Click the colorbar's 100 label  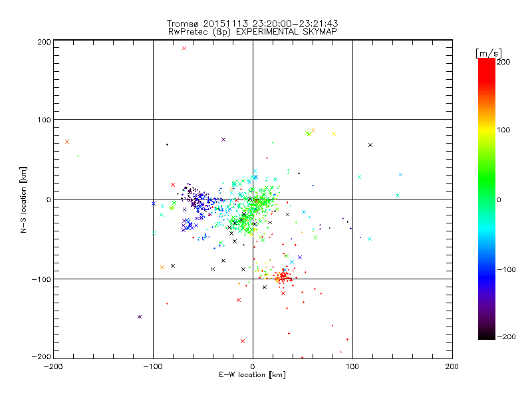point(503,130)
